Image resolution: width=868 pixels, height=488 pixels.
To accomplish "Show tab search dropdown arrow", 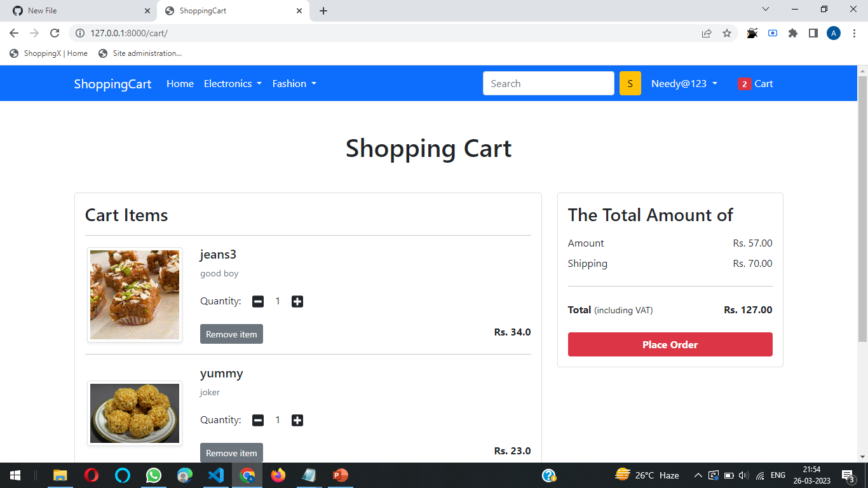I will [766, 9].
